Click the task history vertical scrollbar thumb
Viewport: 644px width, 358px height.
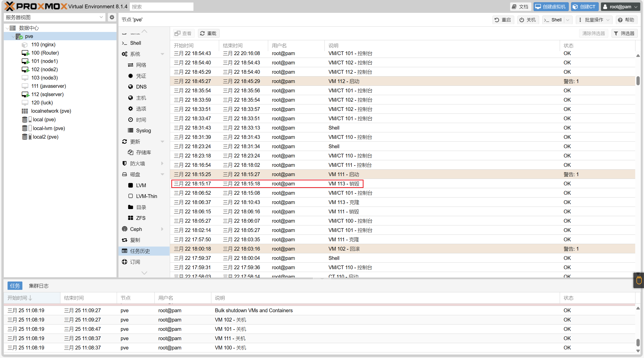(x=638, y=81)
